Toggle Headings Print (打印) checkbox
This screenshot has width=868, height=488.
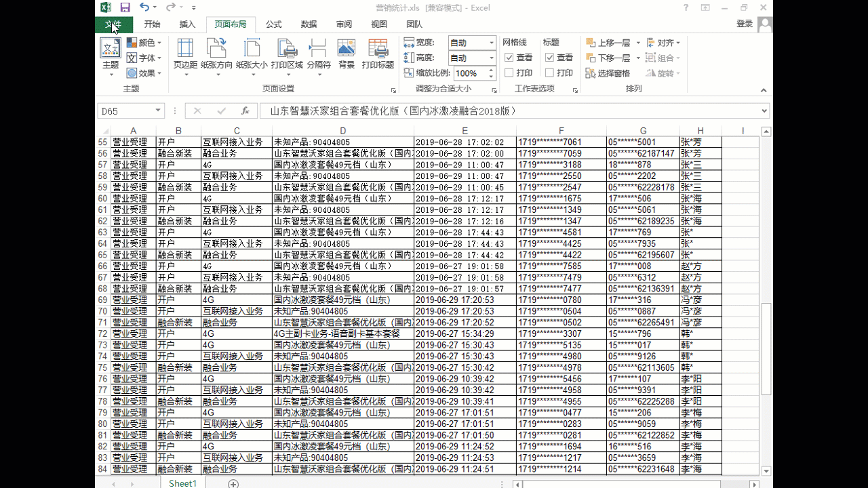[550, 73]
